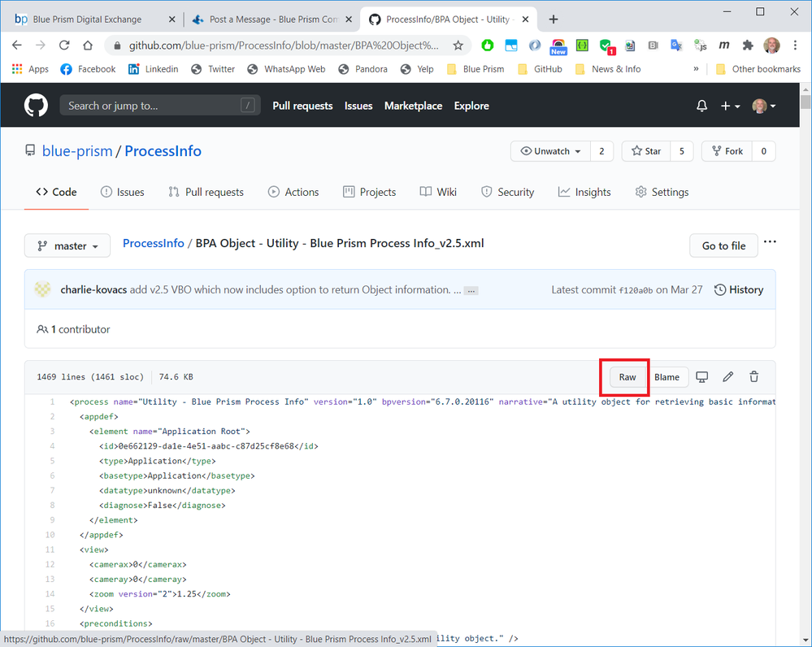Viewport: 812px width, 647px height.
Task: View the Raw file
Action: point(627,377)
